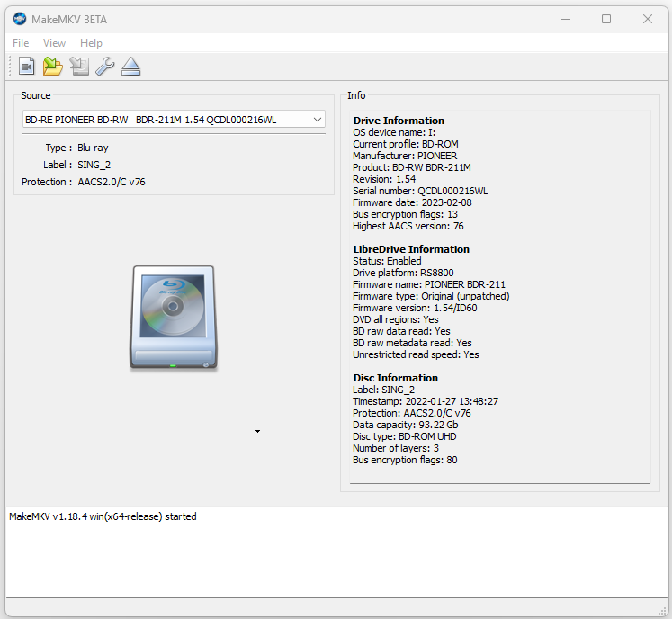The height and width of the screenshot is (619, 672).
Task: Click 'Bus encryption flags: 13' line
Action: click(405, 214)
